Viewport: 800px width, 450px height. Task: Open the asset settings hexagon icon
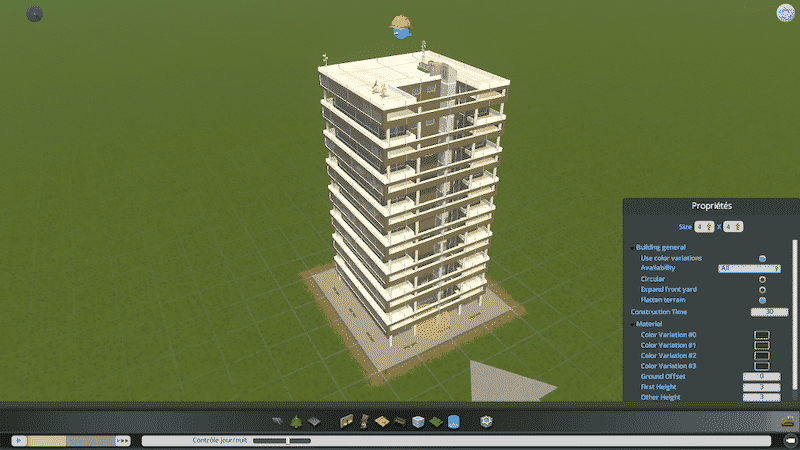tap(485, 422)
